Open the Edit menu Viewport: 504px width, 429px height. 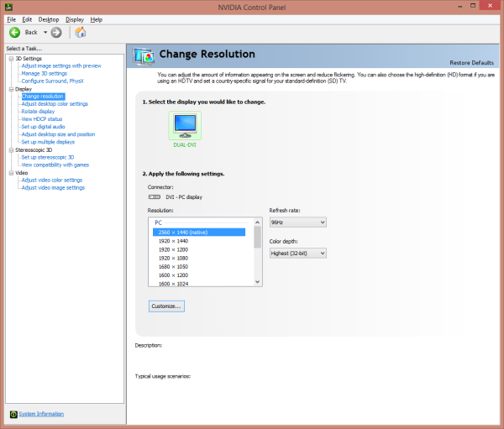click(x=27, y=19)
